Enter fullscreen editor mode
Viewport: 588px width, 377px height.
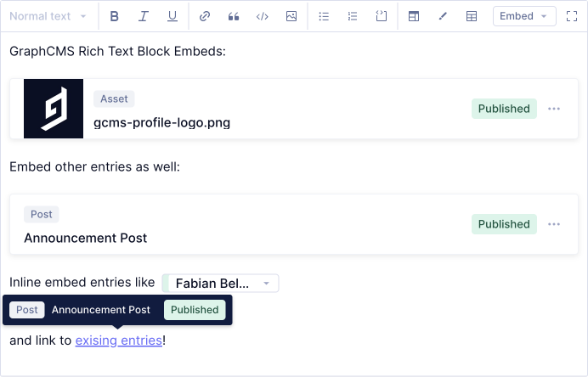tap(572, 16)
